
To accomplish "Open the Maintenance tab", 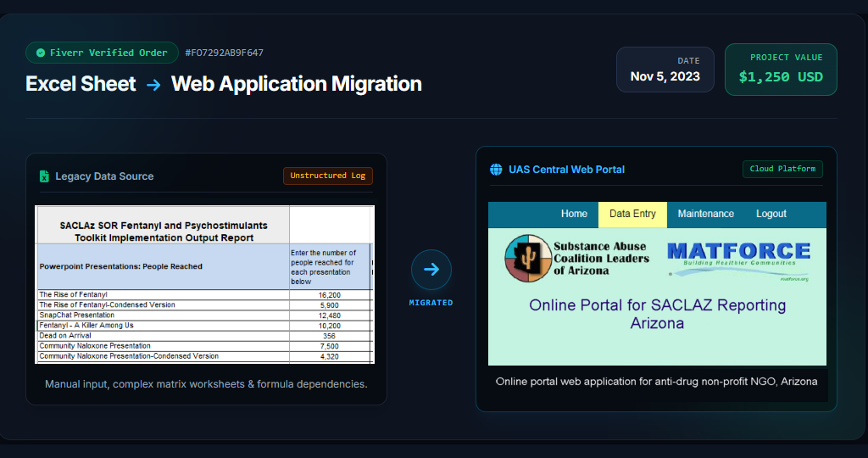I will point(706,214).
